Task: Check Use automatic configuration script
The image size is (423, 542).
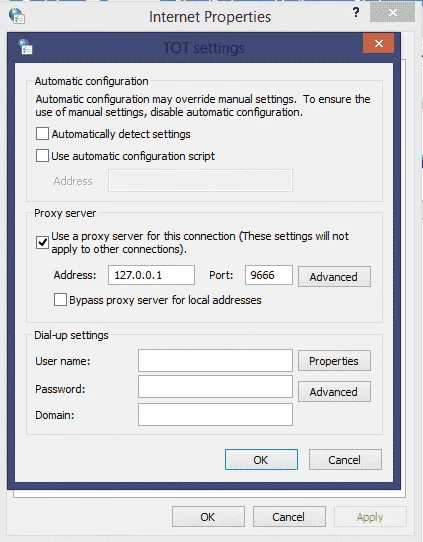Action: (42, 156)
